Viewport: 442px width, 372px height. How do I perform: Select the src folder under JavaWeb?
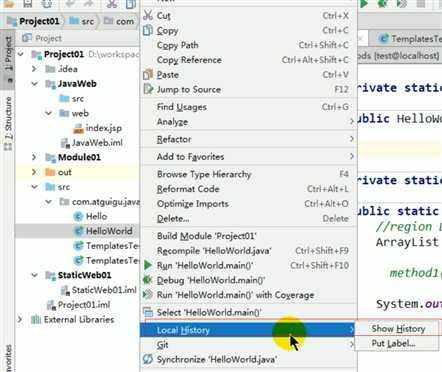[71, 99]
